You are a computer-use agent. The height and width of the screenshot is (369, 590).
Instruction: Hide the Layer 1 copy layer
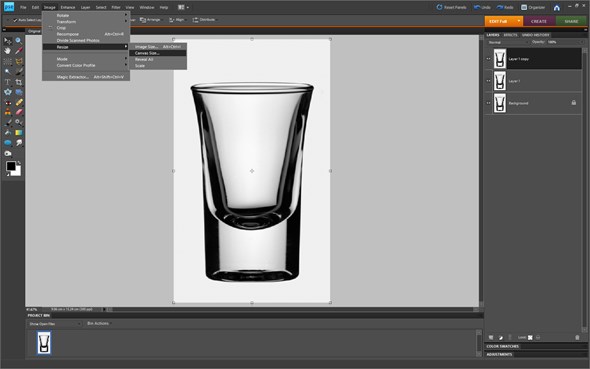click(x=488, y=59)
